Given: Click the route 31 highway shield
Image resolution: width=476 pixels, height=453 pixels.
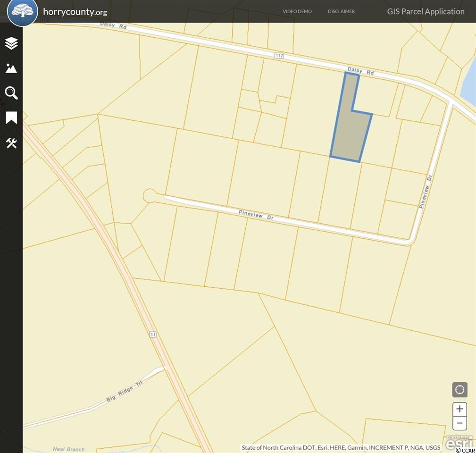Looking at the screenshot, I should point(152,334).
